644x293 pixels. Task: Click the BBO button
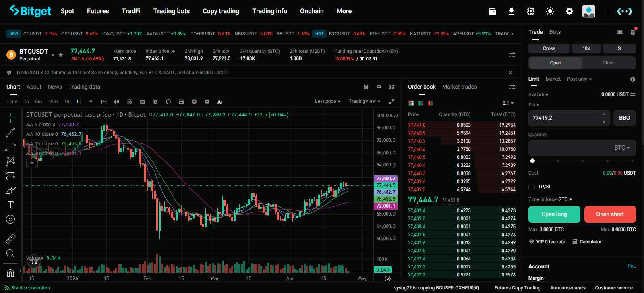(625, 118)
